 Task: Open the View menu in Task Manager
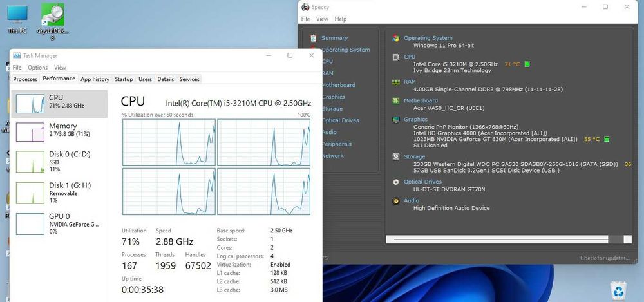coord(60,68)
